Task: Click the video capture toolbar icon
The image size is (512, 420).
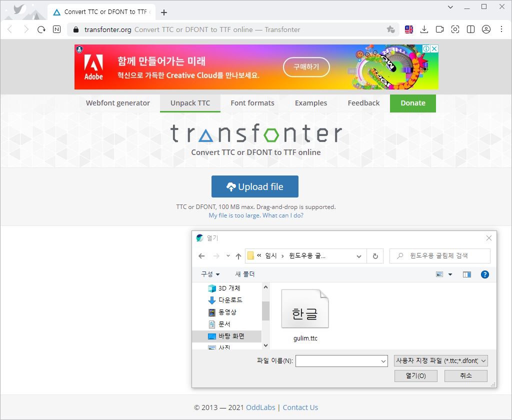Action: coord(439,29)
